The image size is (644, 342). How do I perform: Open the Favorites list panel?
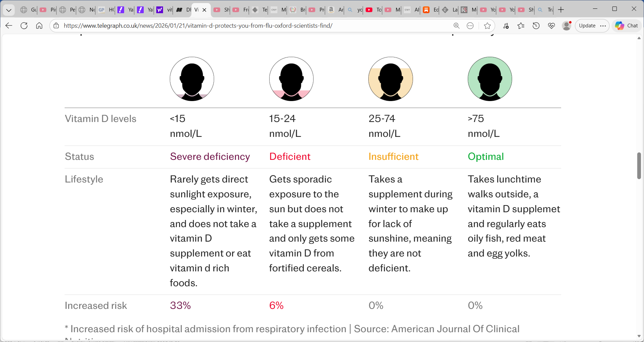pyautogui.click(x=521, y=26)
